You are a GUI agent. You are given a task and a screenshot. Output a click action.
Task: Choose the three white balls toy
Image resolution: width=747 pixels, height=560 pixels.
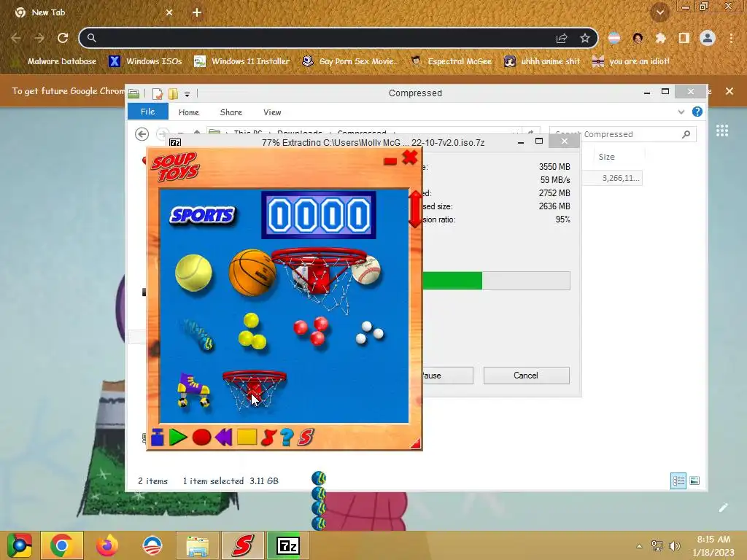click(370, 332)
